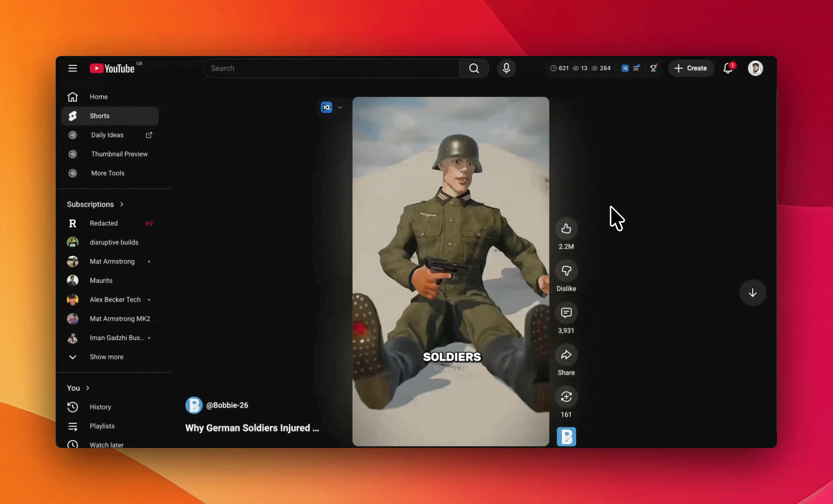833x504 pixels.
Task: Click the Create button
Action: coord(691,68)
